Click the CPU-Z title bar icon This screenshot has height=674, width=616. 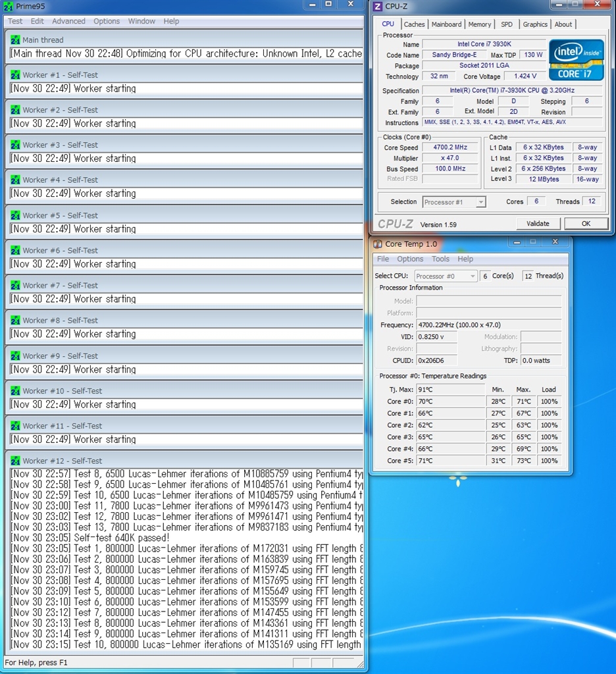tap(377, 7)
